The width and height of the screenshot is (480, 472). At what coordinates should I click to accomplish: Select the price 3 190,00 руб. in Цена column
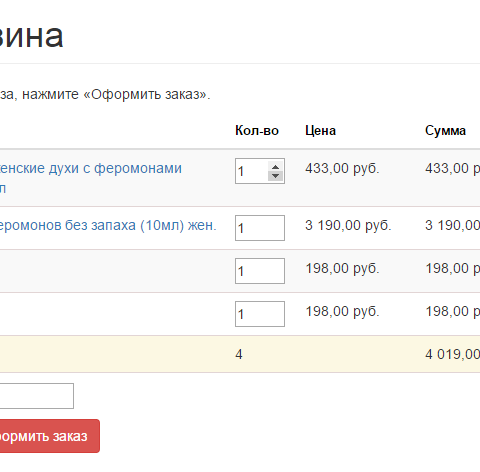[x=348, y=225]
